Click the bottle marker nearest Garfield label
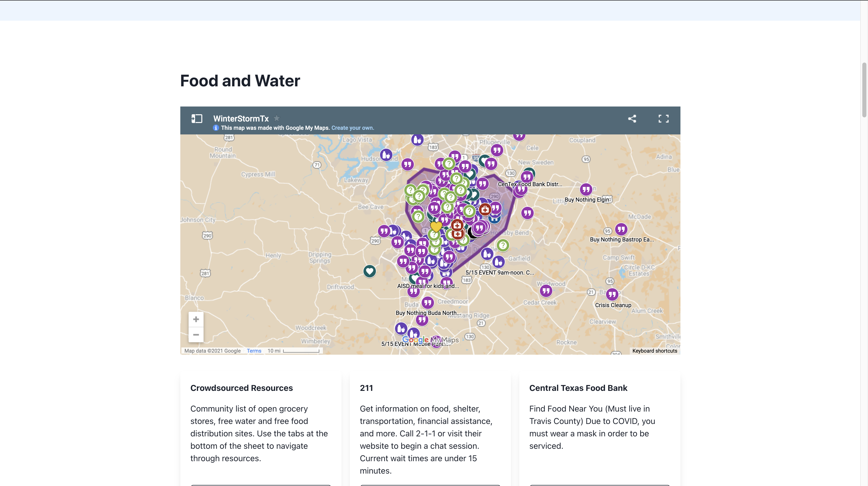 (498, 262)
